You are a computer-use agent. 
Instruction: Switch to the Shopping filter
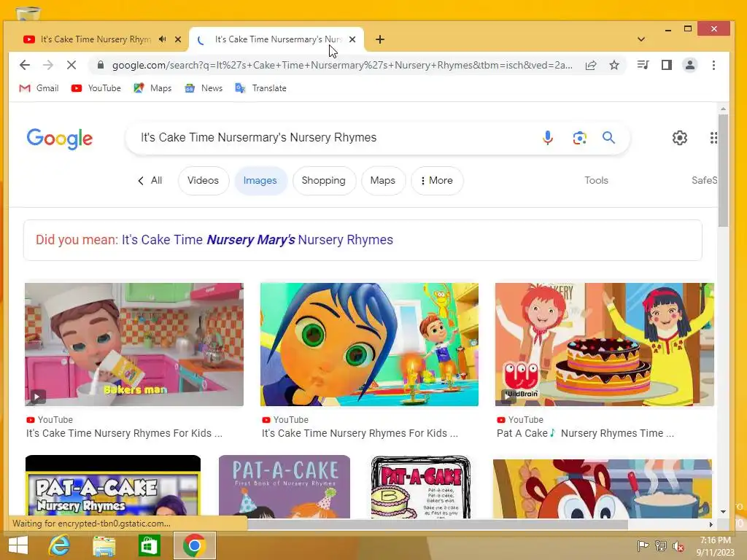323,181
